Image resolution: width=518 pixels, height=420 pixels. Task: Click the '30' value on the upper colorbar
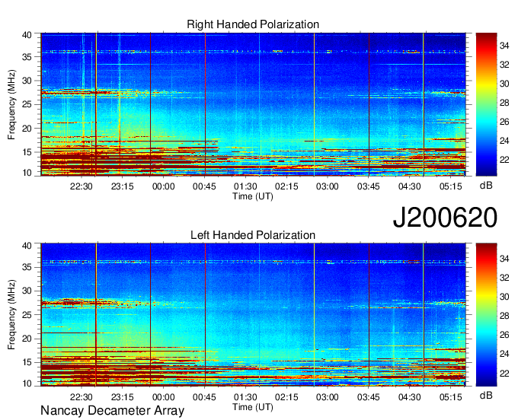[x=504, y=84]
